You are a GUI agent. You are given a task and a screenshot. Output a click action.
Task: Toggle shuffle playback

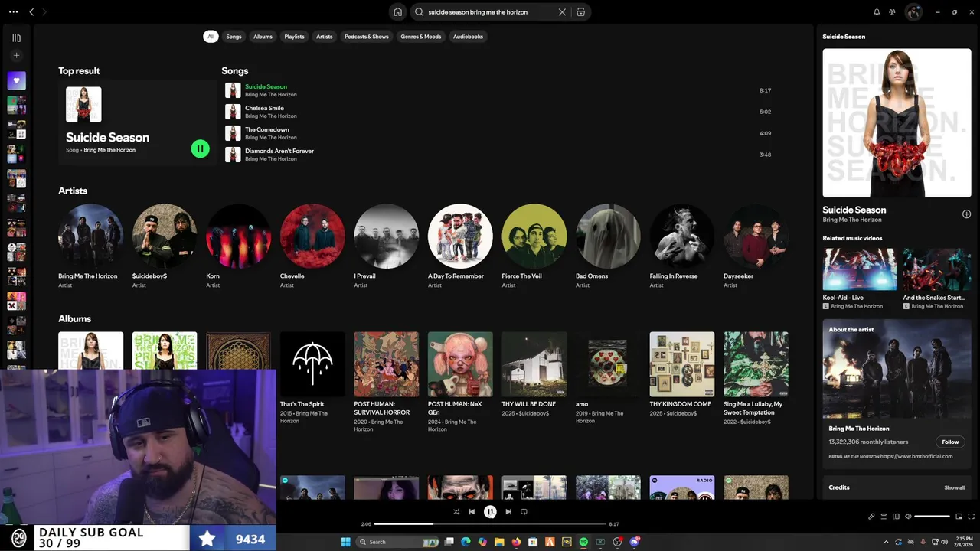point(456,512)
